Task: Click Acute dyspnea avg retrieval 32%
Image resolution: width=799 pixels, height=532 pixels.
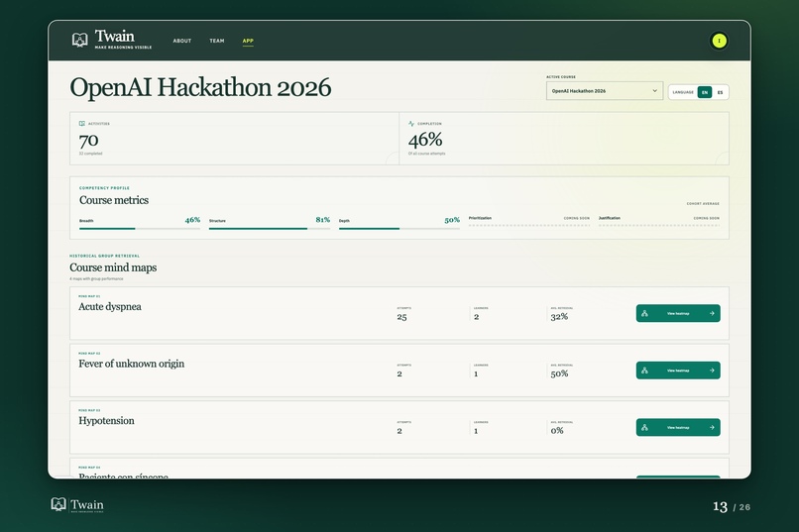Action: (559, 317)
